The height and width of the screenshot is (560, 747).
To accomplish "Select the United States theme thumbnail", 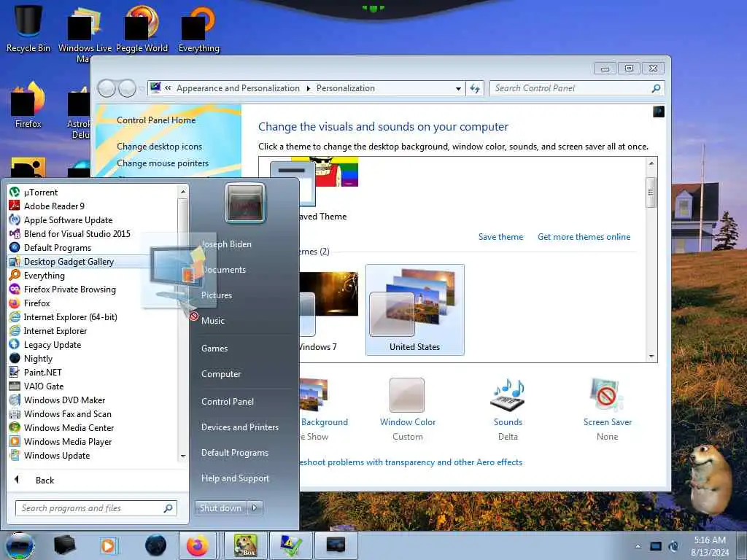I will 414,309.
